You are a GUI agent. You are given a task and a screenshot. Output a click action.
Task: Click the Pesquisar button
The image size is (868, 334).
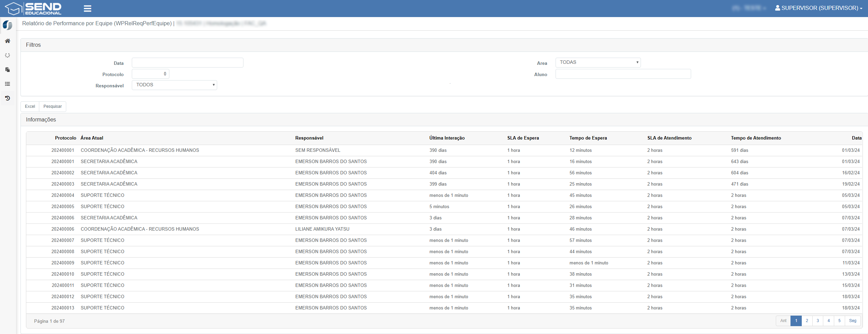tap(53, 106)
